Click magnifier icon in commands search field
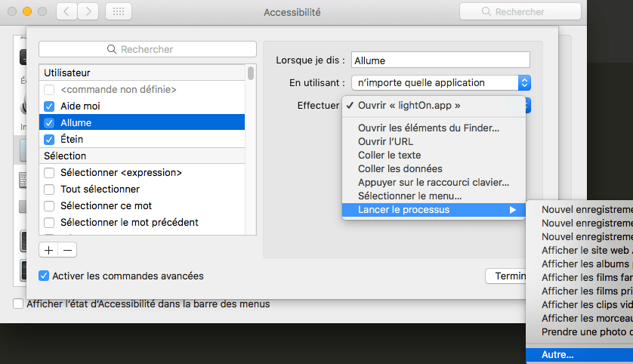This screenshot has width=633, height=364. pos(112,49)
